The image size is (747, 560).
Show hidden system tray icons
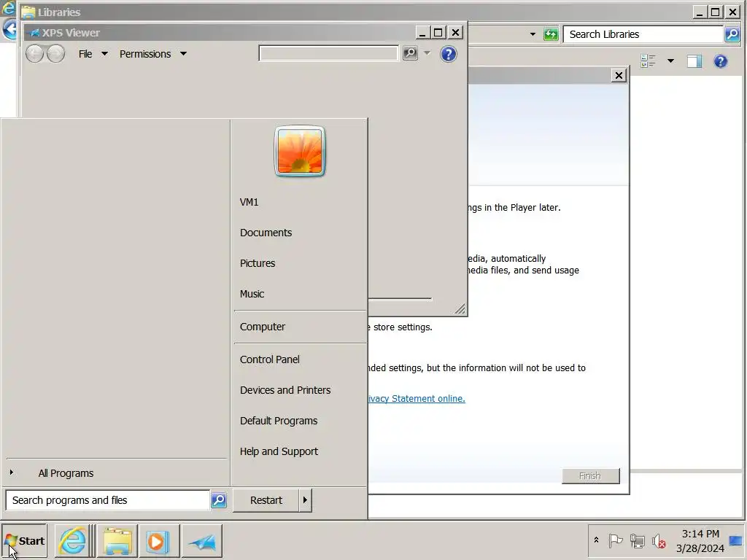tap(596, 540)
